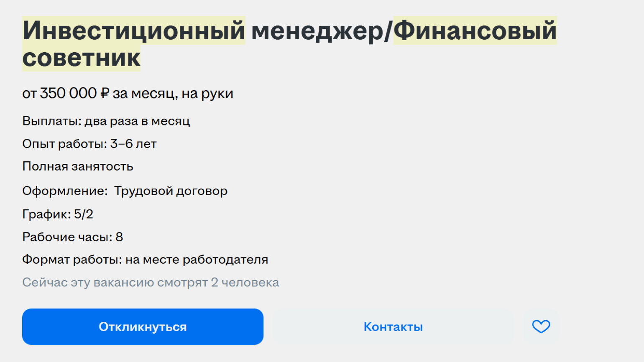Click the highlighted word Финансовый in title
Screen dimensions: 644x362
(x=475, y=31)
